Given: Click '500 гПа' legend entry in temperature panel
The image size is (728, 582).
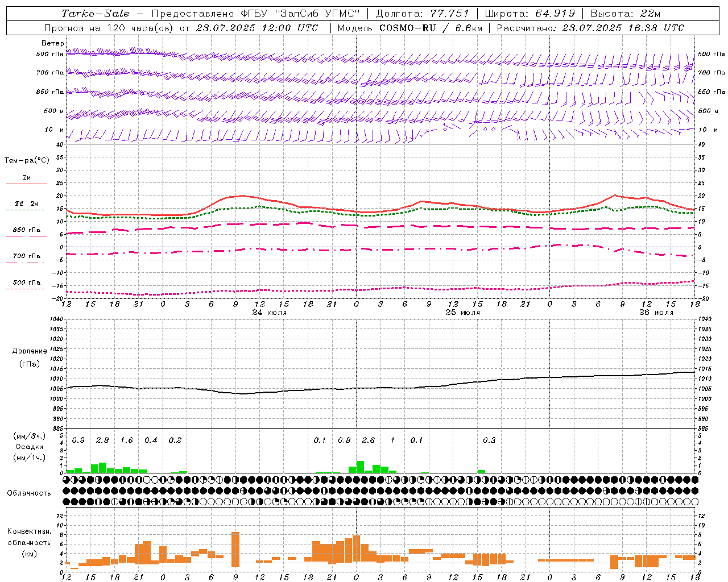Looking at the screenshot, I should coord(27,282).
